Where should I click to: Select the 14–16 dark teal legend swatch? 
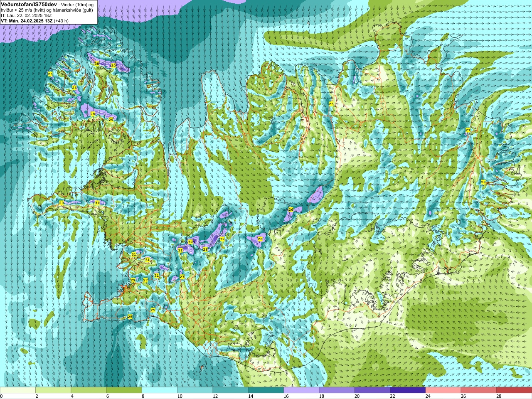tap(266, 390)
